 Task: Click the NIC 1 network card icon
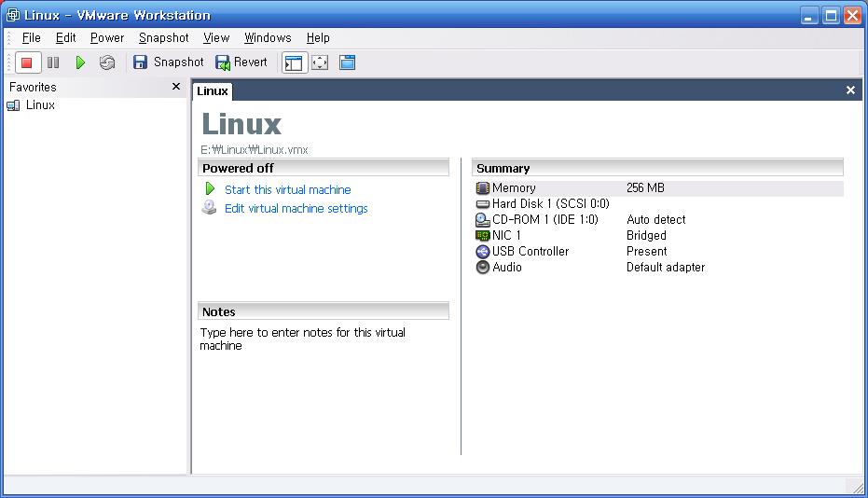coord(483,235)
